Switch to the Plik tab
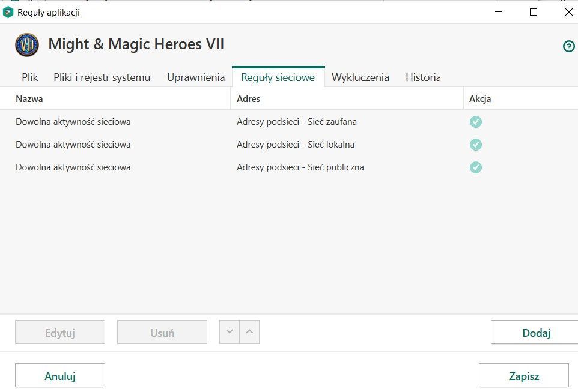 [29, 77]
